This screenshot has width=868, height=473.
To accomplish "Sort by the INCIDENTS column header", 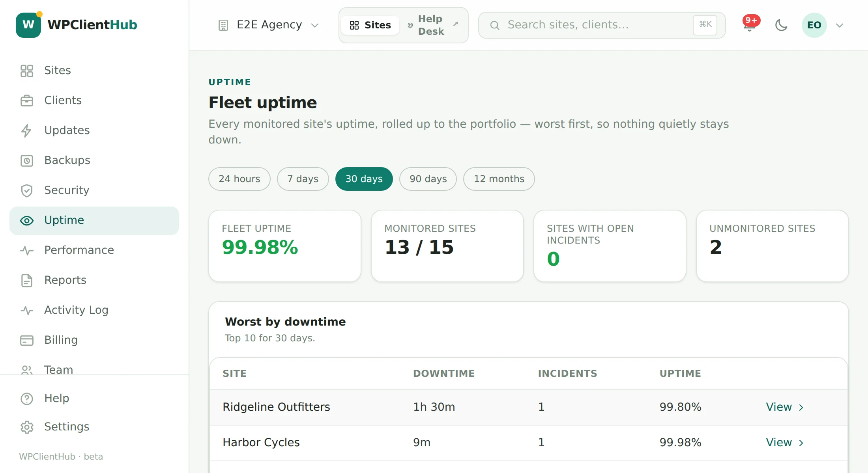I will [x=568, y=374].
